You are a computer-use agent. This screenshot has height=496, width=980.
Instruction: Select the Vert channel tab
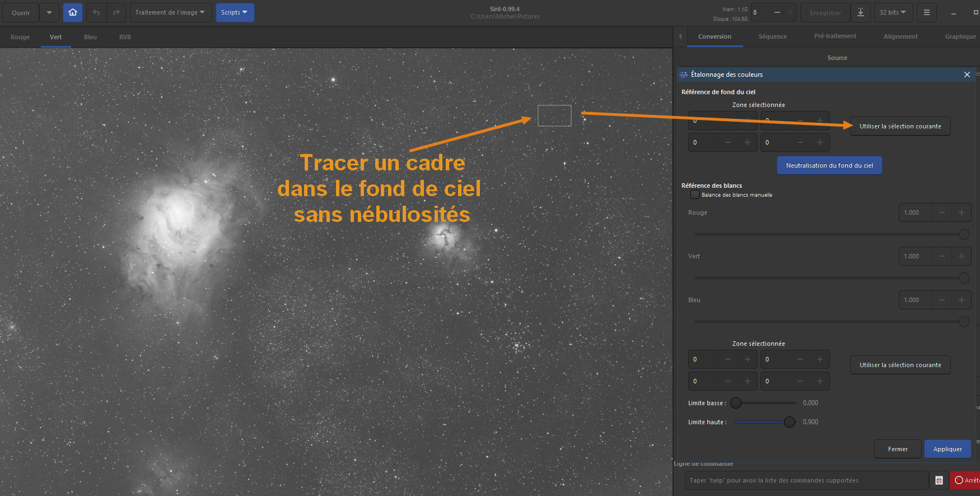56,37
